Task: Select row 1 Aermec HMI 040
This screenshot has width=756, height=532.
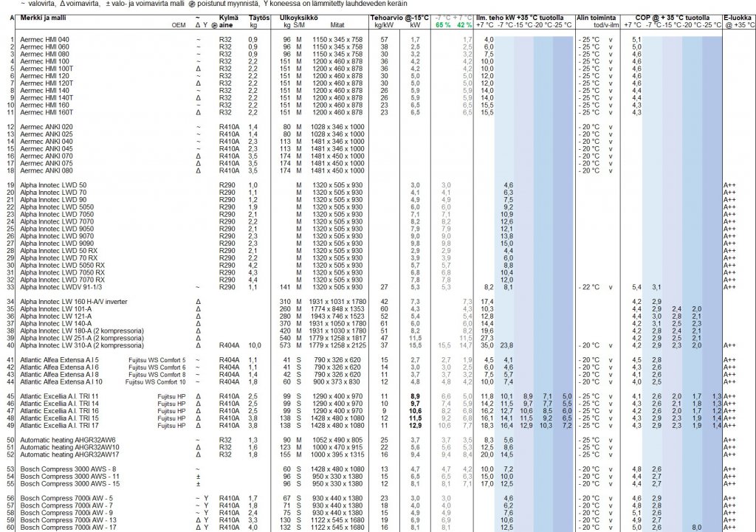Action: (44, 39)
